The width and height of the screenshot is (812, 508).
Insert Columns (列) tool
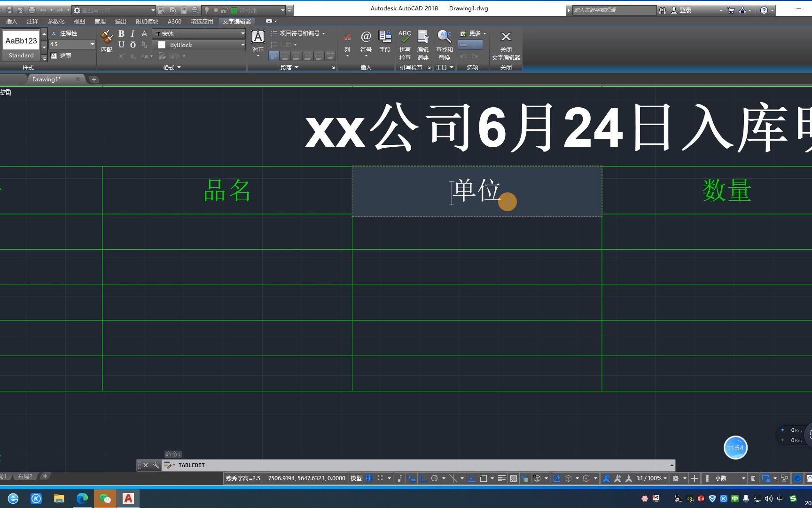point(347,43)
